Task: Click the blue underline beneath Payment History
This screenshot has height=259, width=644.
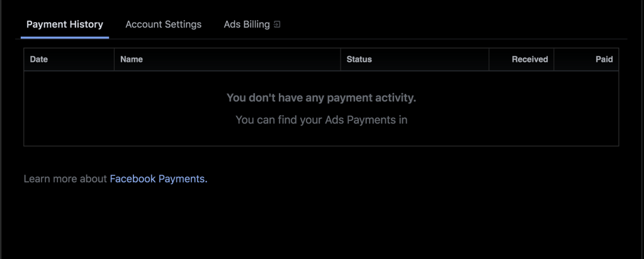Action: 65,37
